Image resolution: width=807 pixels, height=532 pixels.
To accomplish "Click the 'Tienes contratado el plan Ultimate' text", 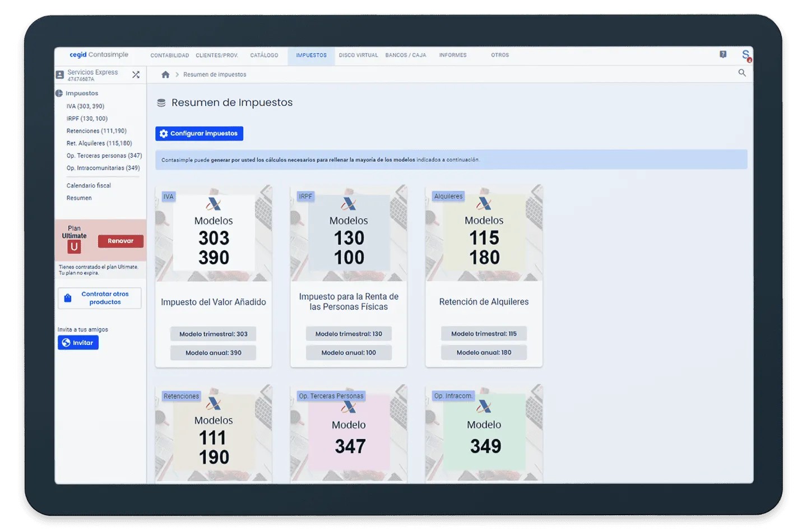I will 99,267.
